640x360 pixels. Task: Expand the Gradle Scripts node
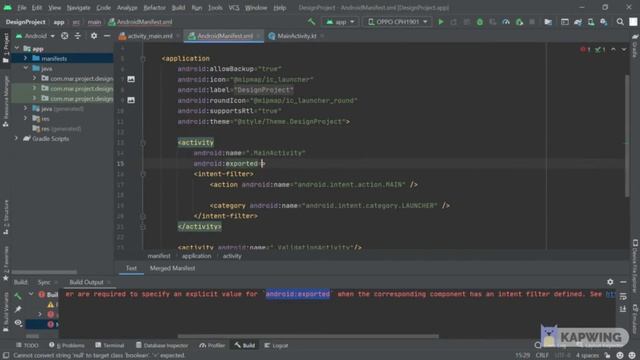coord(17,138)
